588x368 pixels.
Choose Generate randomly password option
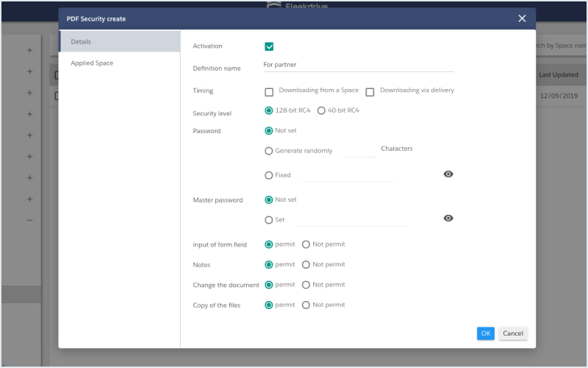[x=268, y=151]
